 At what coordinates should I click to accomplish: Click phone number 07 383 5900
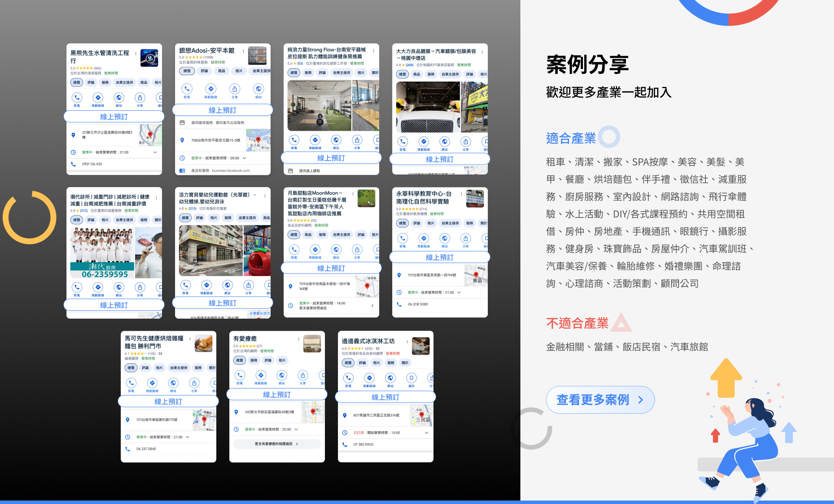(363, 445)
